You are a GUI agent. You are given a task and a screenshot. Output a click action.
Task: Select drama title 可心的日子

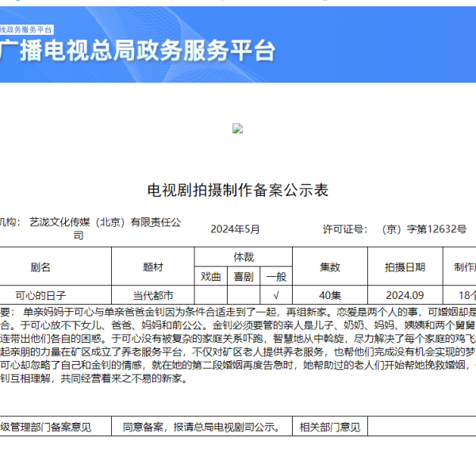click(40, 295)
